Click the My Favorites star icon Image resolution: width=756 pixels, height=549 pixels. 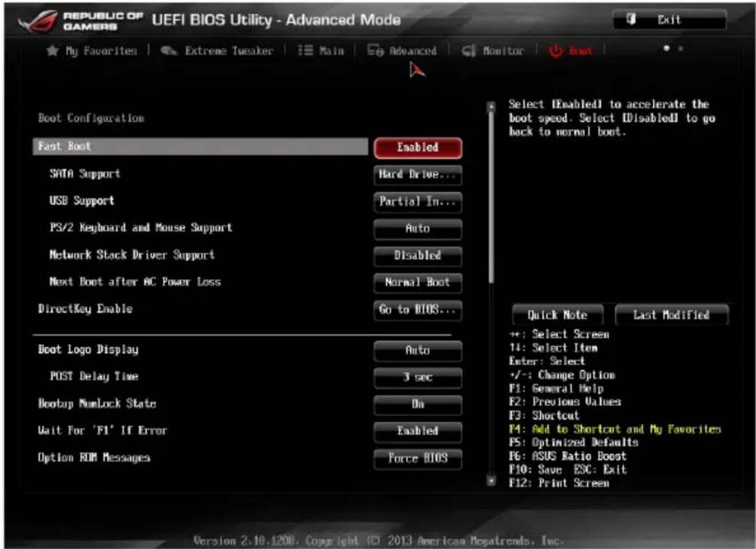[52, 50]
